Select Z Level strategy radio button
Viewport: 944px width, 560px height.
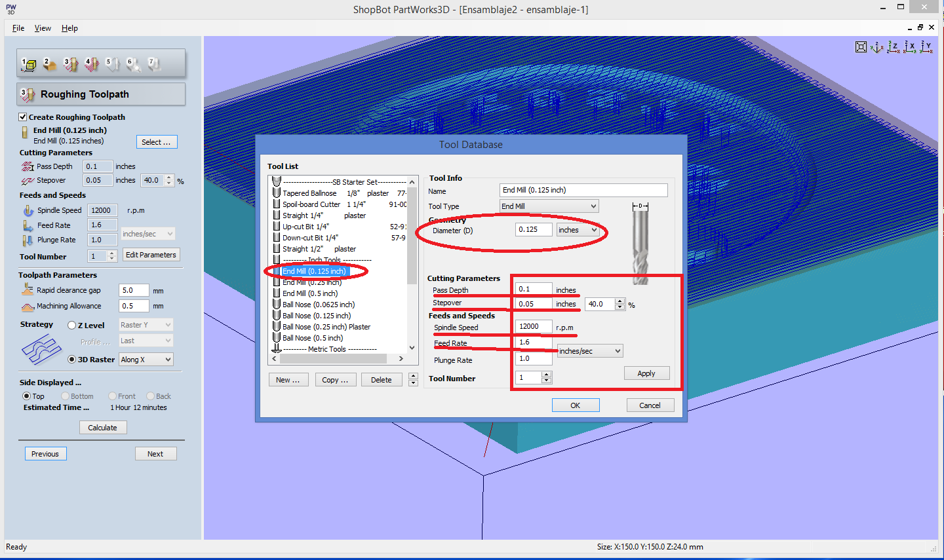click(x=72, y=325)
